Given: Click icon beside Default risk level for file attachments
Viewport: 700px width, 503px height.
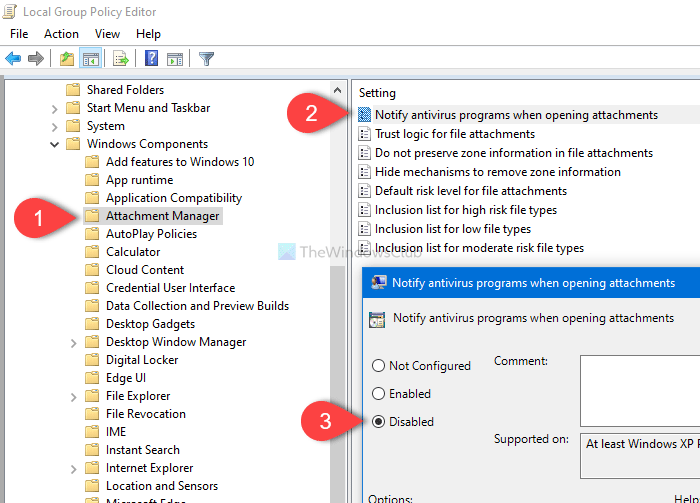Looking at the screenshot, I should tap(364, 191).
